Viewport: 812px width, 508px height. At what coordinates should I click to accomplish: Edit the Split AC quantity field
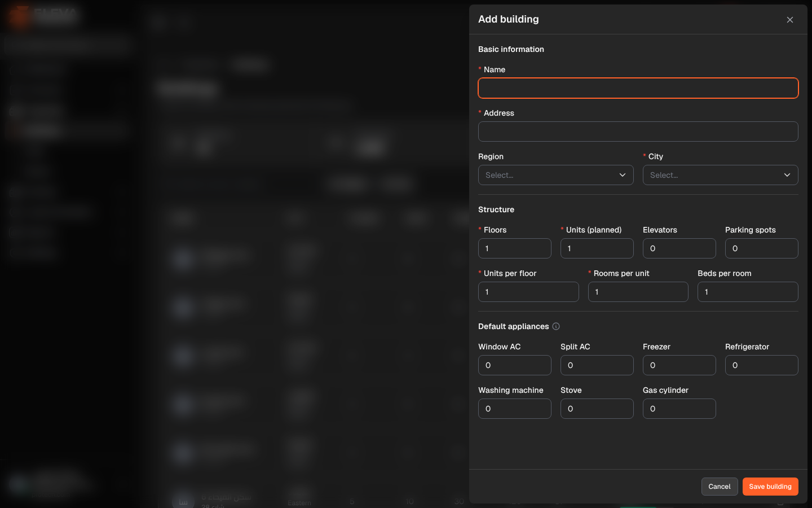coord(597,365)
